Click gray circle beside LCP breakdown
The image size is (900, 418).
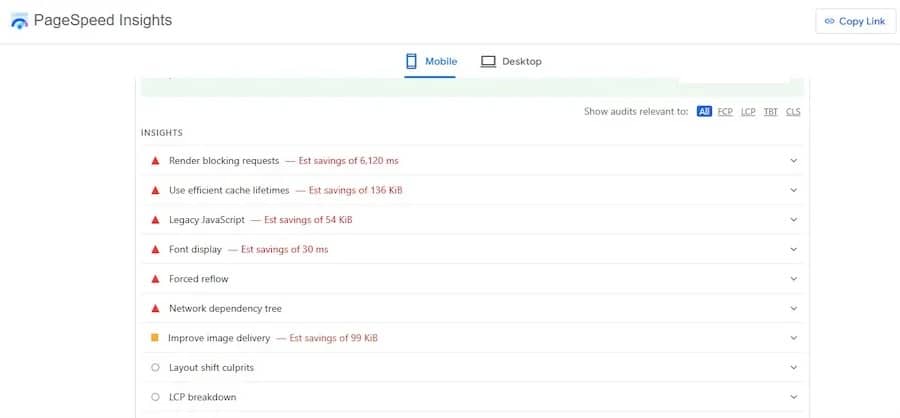(x=155, y=397)
